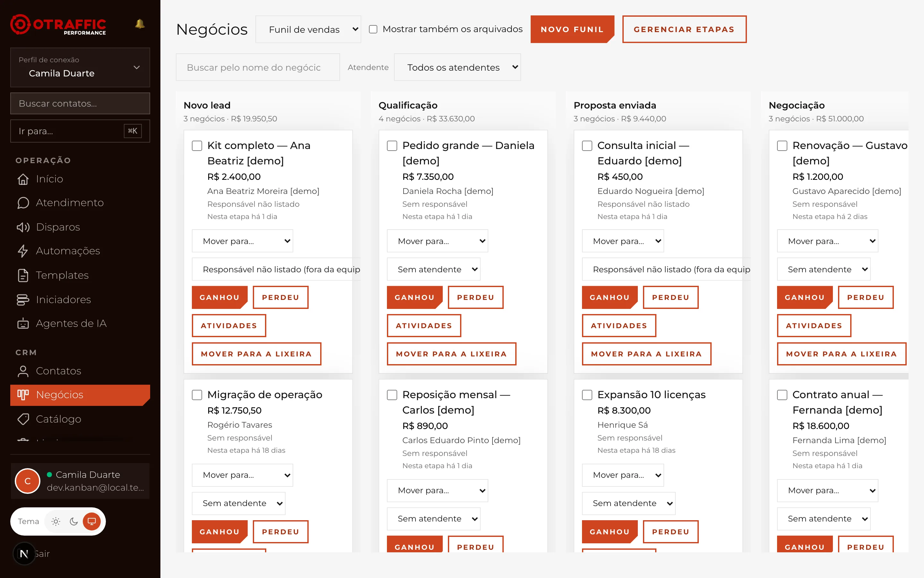
Task: Open the Funil de vendas dropdown
Action: [x=308, y=30]
